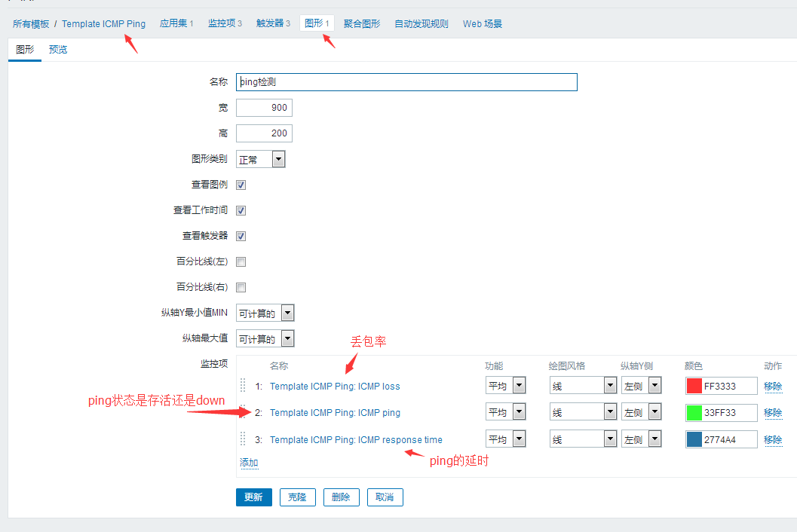Screen dimensions: 797x532
Task: Click drag handle of ICMP ping row
Action: (243, 412)
